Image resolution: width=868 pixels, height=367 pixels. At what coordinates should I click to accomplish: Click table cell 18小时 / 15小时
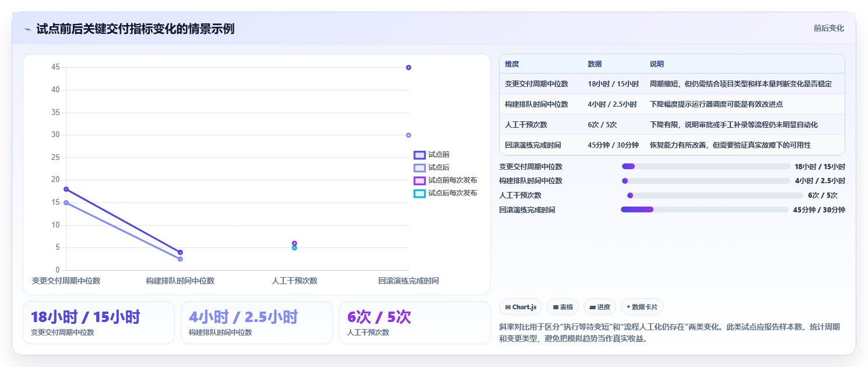tap(613, 84)
